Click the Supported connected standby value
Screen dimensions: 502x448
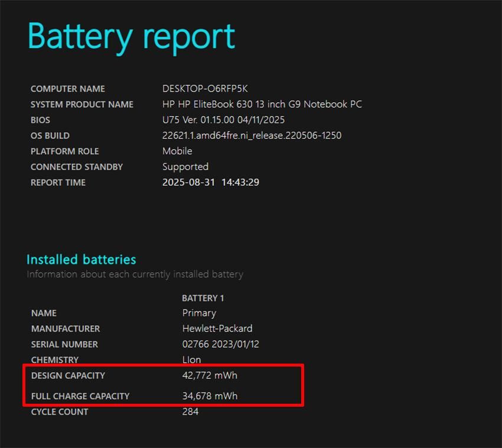pos(185,166)
